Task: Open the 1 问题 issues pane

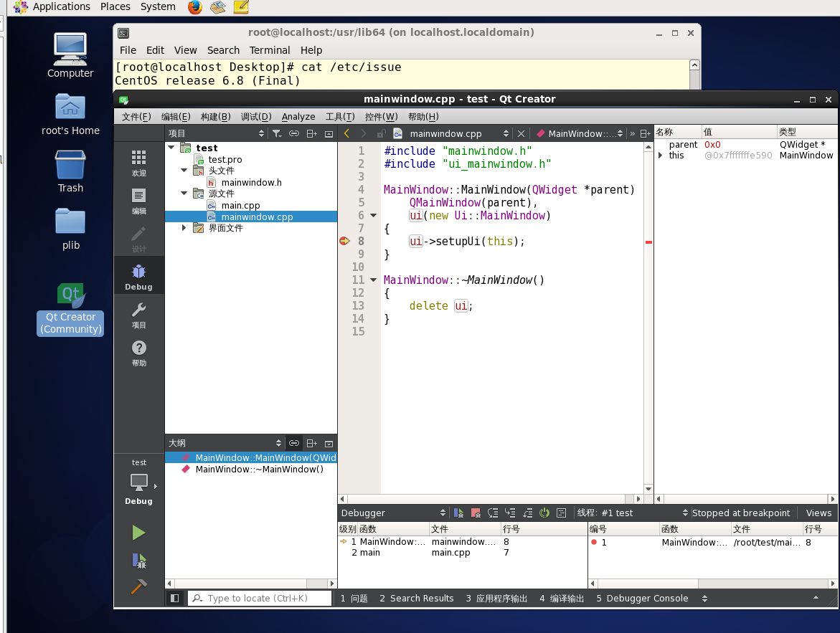Action: click(x=354, y=598)
